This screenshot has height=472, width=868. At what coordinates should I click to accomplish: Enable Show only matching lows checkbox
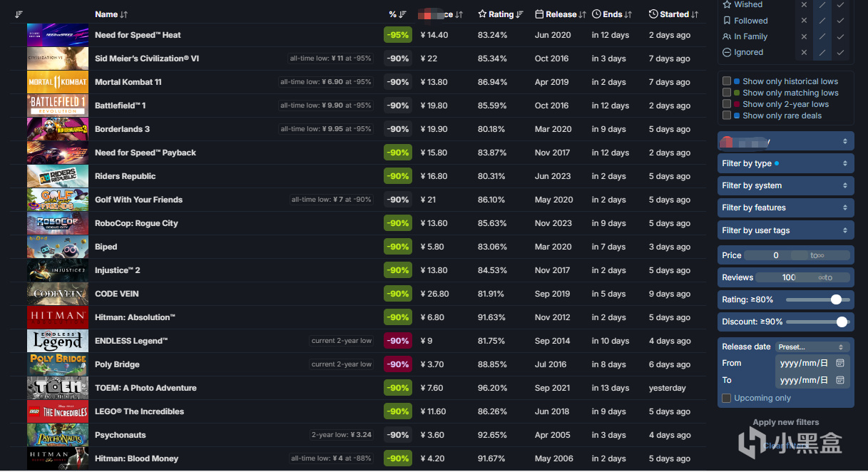click(727, 93)
